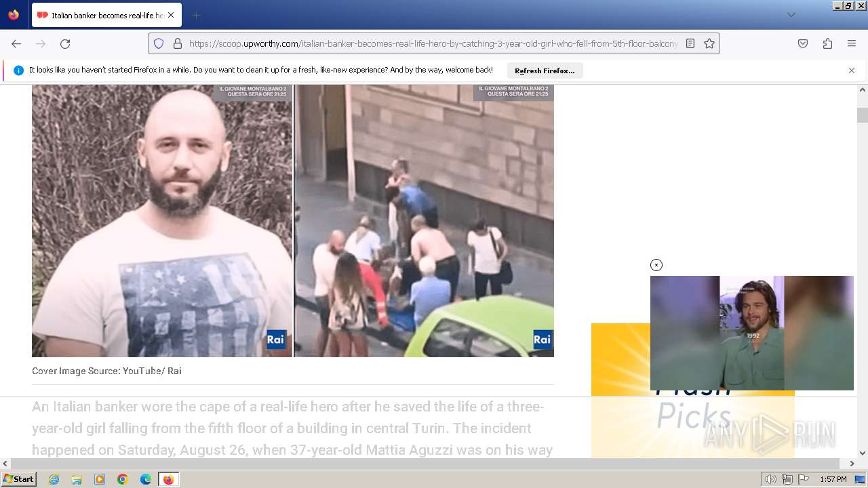Open media player taskbar icon
Image resolution: width=868 pixels, height=488 pixels.
coord(100,479)
